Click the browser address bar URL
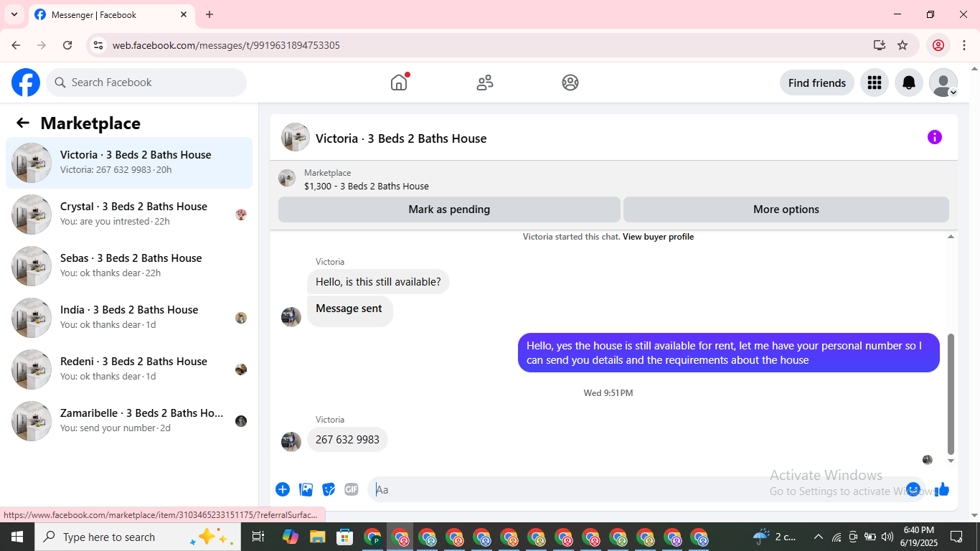980x551 pixels. [226, 45]
